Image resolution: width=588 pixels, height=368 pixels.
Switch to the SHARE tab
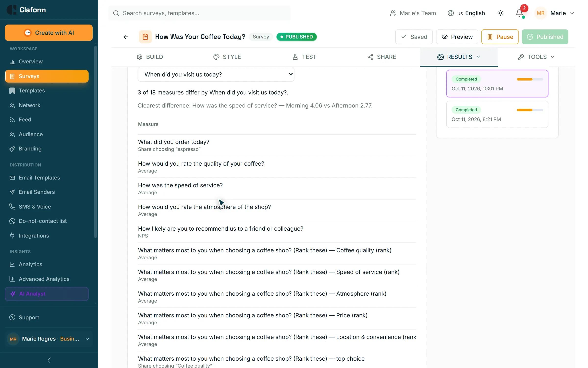381,57
